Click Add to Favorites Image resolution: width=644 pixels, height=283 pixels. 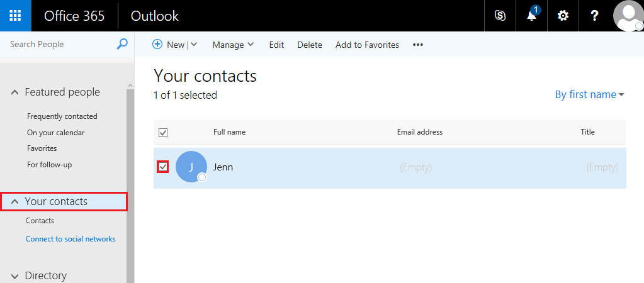coord(367,45)
